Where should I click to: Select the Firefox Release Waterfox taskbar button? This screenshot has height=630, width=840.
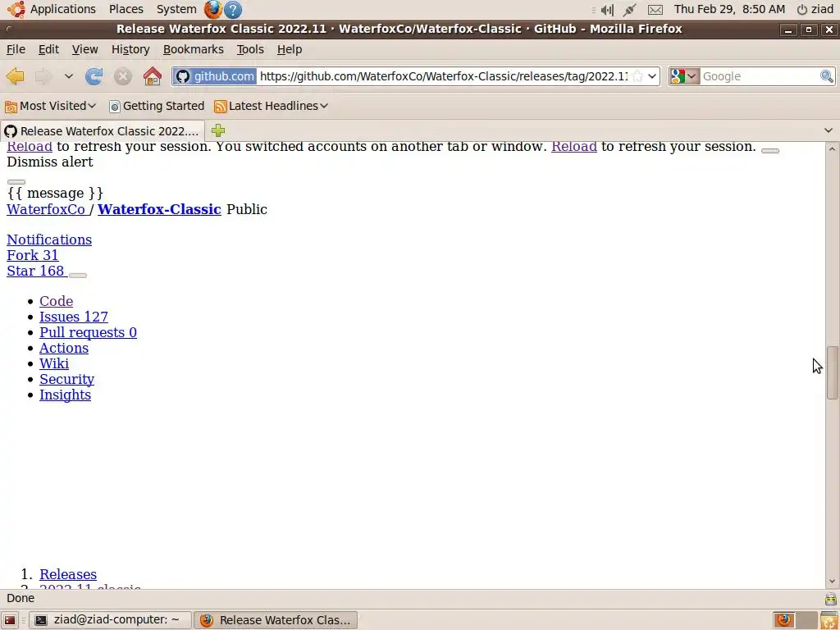click(x=276, y=620)
